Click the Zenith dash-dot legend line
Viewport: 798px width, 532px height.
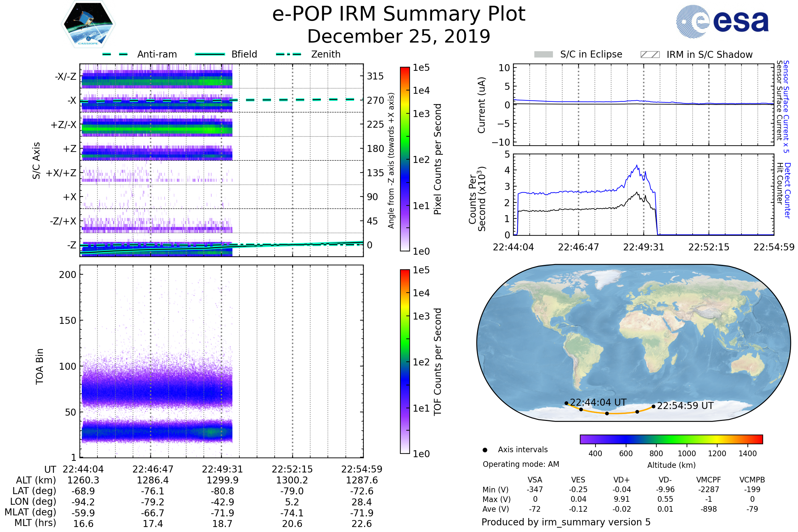tap(288, 54)
